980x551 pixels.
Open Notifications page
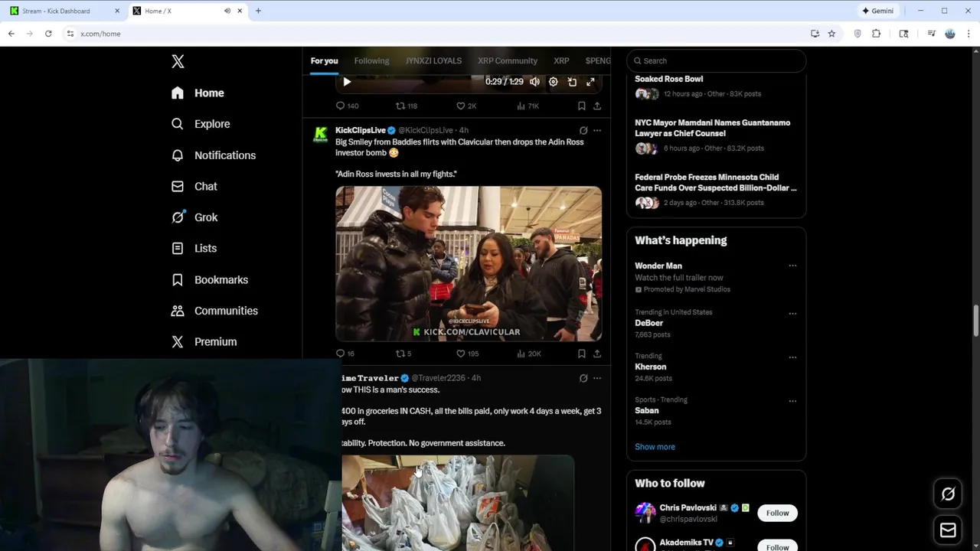click(x=214, y=155)
